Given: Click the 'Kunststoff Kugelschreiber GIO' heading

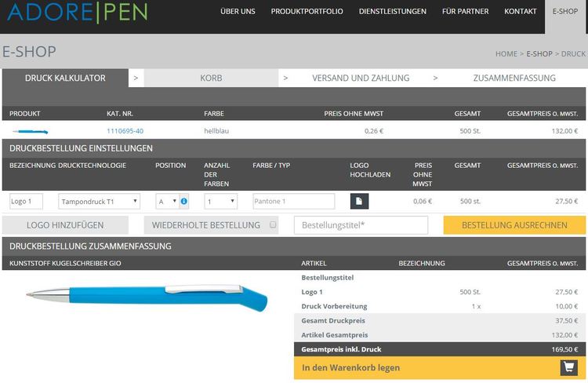Looking at the screenshot, I should [x=65, y=263].
